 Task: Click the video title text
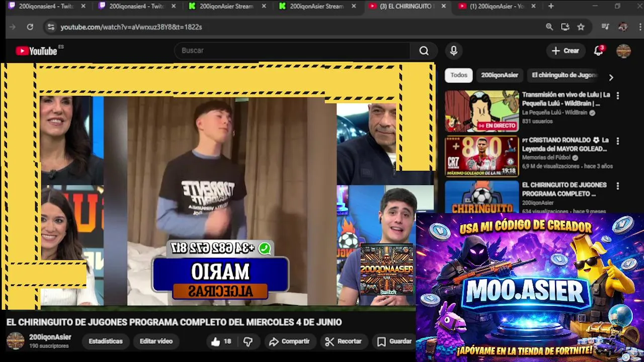tap(174, 322)
